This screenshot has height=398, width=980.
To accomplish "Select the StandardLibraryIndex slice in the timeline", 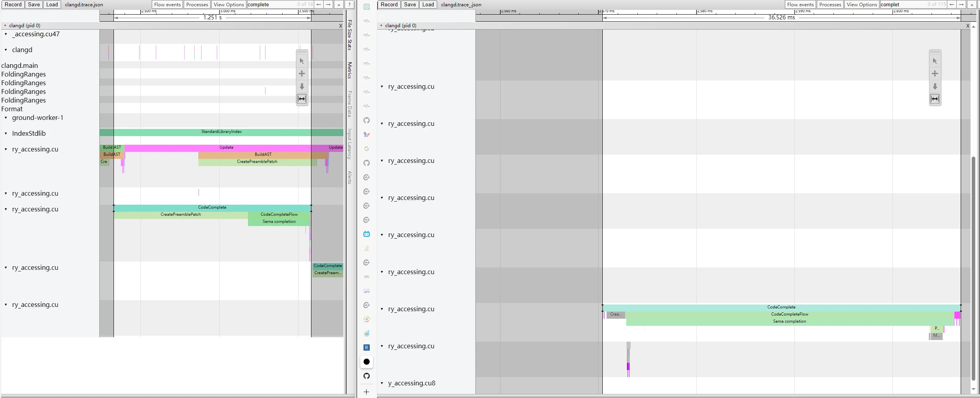I will point(221,132).
